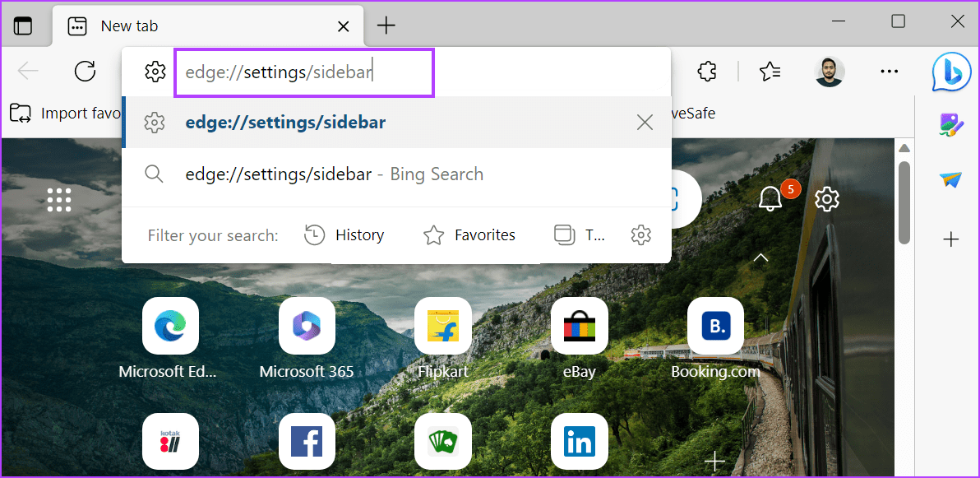The height and width of the screenshot is (478, 980).
Task: Open the notifications bell showing 5 alerts
Action: pyautogui.click(x=770, y=198)
